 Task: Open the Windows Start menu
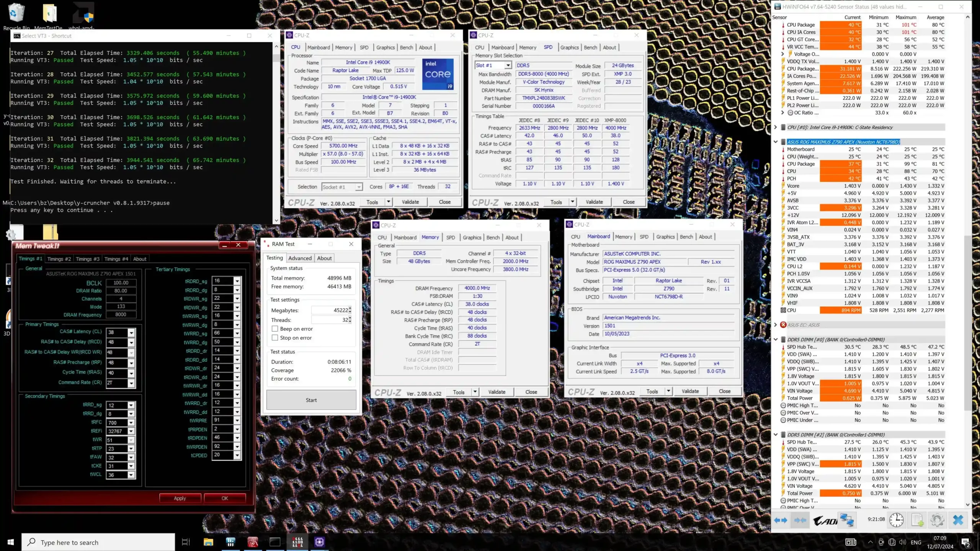coord(11,542)
